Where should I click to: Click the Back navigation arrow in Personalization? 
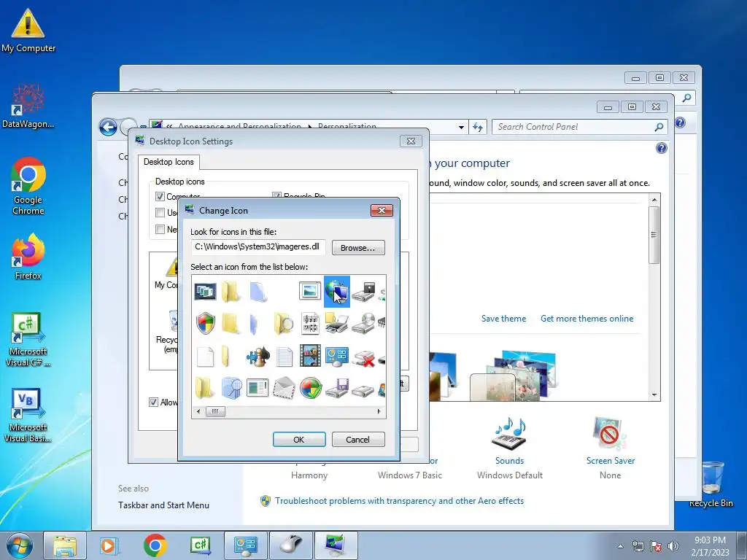108,127
